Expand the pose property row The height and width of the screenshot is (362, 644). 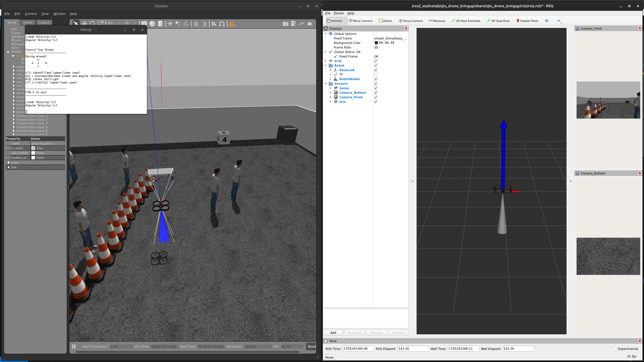(9, 162)
